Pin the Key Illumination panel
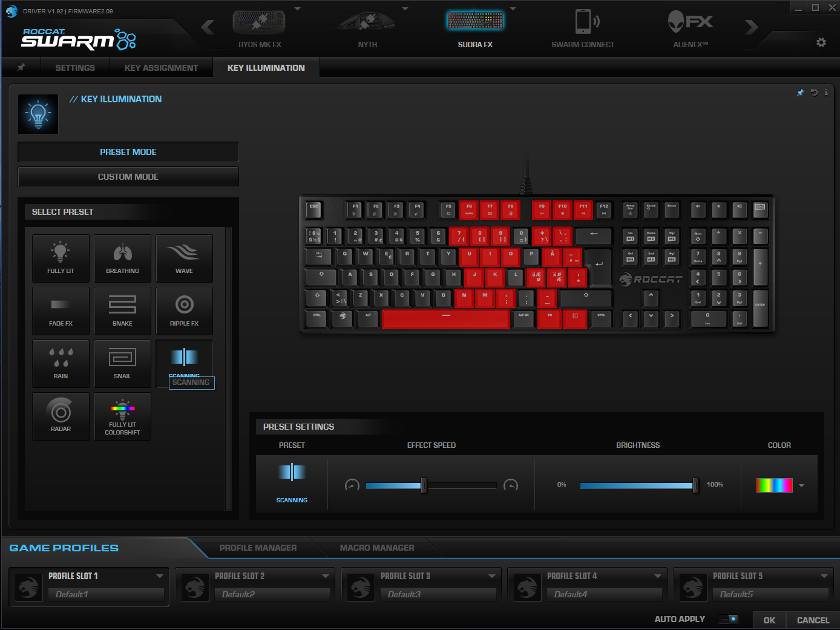 point(801,93)
